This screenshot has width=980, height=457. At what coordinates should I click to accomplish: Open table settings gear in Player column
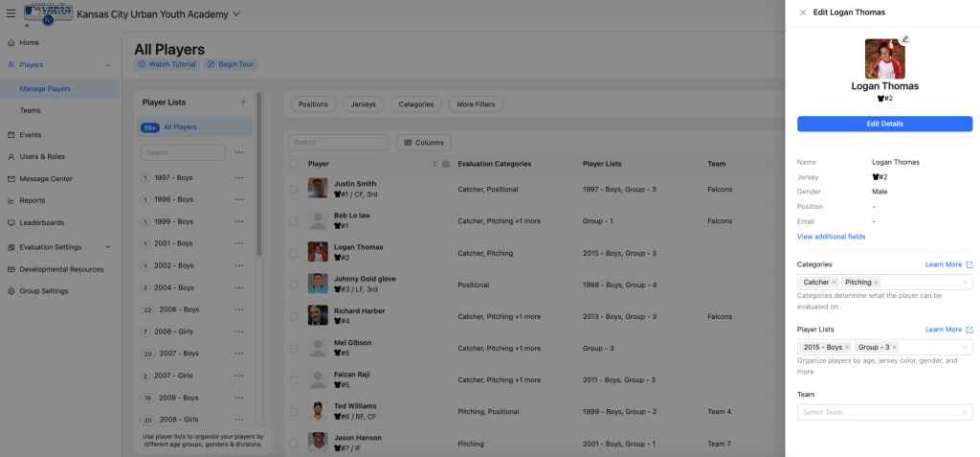445,164
